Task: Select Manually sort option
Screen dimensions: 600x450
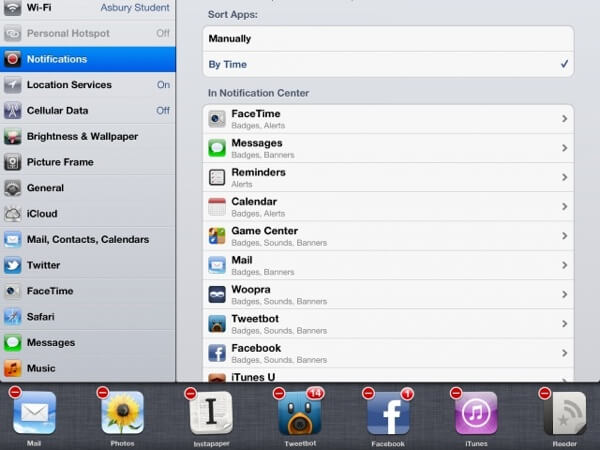Action: (388, 39)
